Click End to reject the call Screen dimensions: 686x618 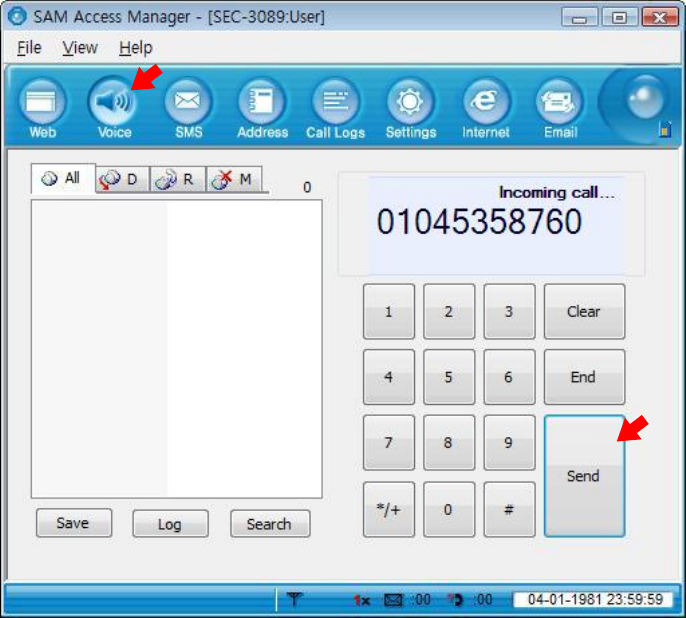(x=584, y=377)
